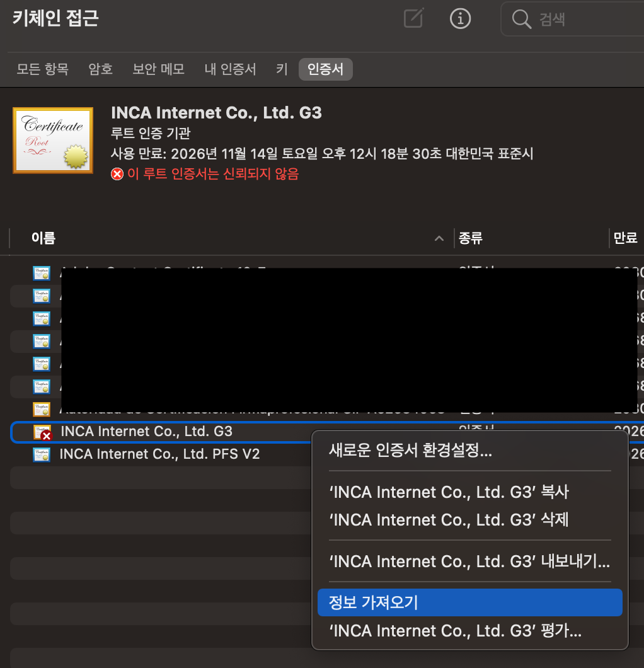Toggle sort direction arrow in 이름 column
The height and width of the screenshot is (668, 644).
439,238
